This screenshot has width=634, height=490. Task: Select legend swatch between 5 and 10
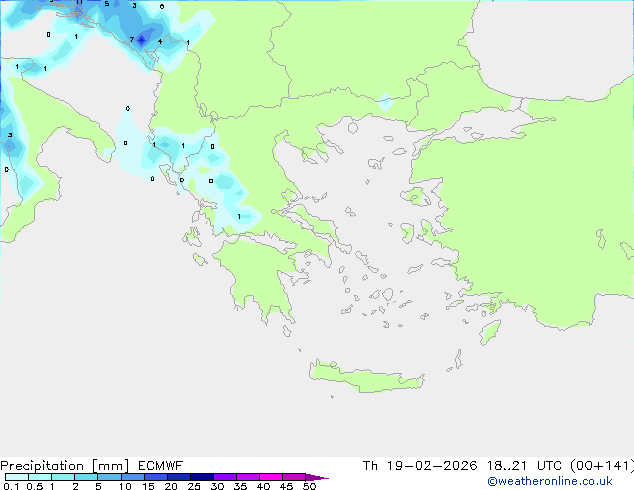pyautogui.click(x=109, y=477)
